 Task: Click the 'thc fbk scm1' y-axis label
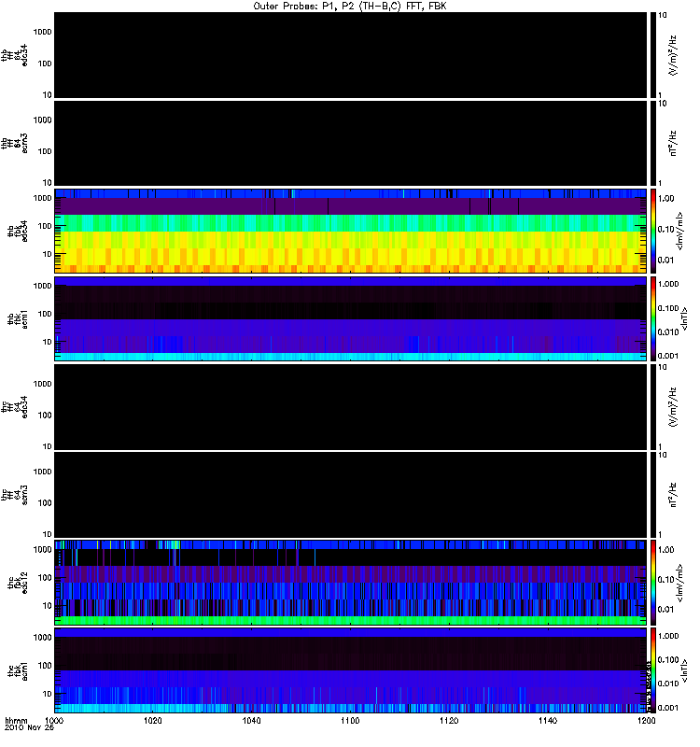pyautogui.click(x=18, y=670)
